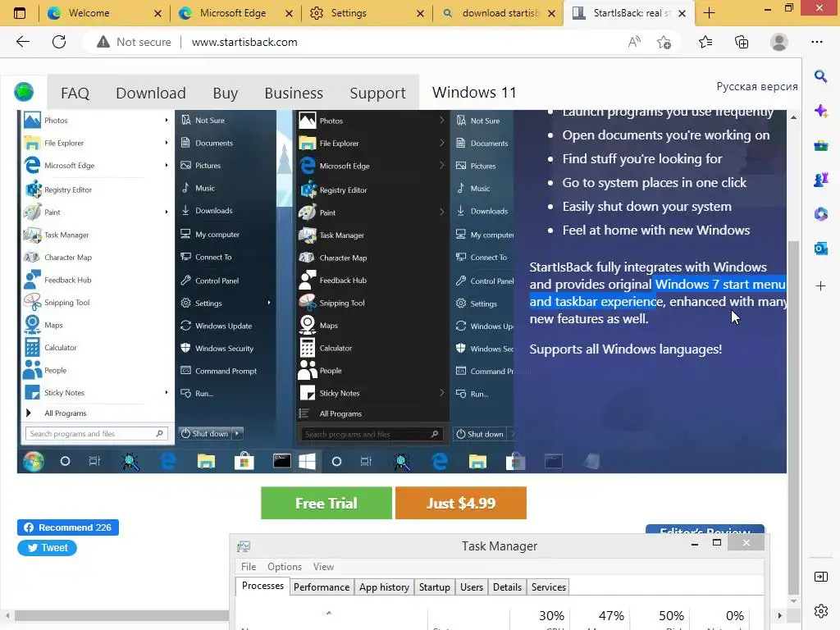Click the green Free Trial button
Viewport: 840px width, 630px height.
(326, 503)
